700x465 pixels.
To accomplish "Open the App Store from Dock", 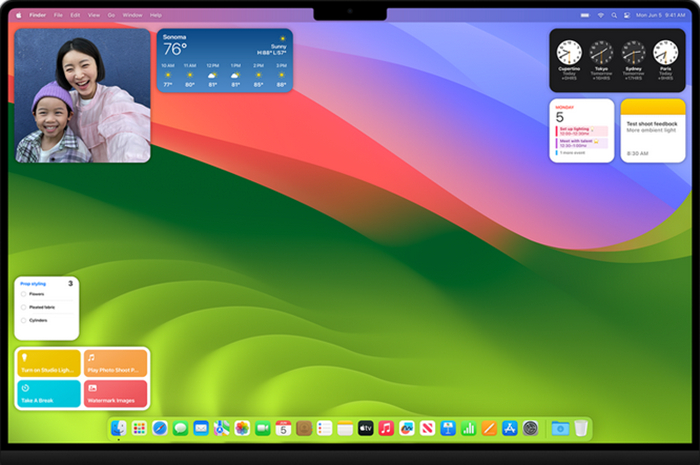I will coord(509,428).
